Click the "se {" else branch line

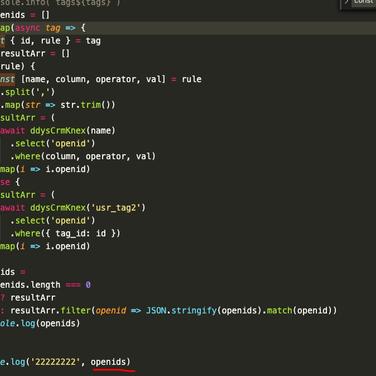pyautogui.click(x=10, y=182)
